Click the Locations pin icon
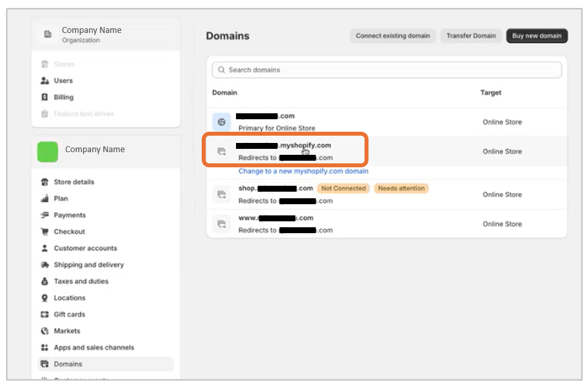The height and width of the screenshot is (386, 588). [x=45, y=298]
